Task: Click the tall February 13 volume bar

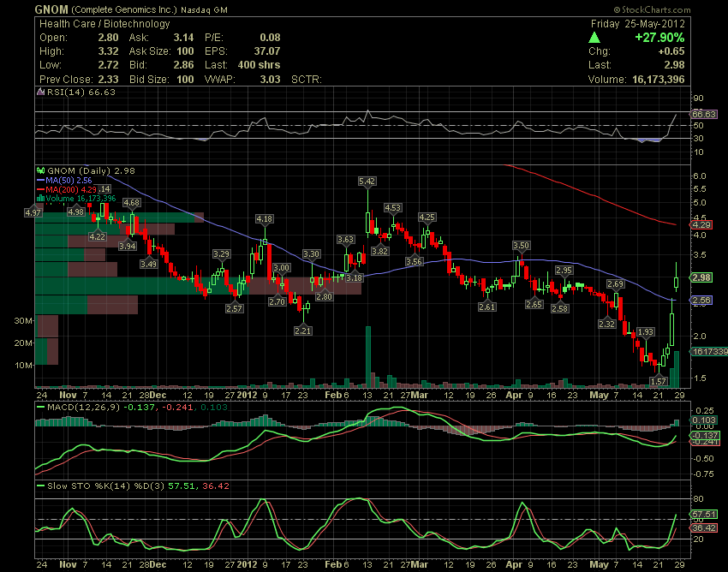Action: pos(368,357)
